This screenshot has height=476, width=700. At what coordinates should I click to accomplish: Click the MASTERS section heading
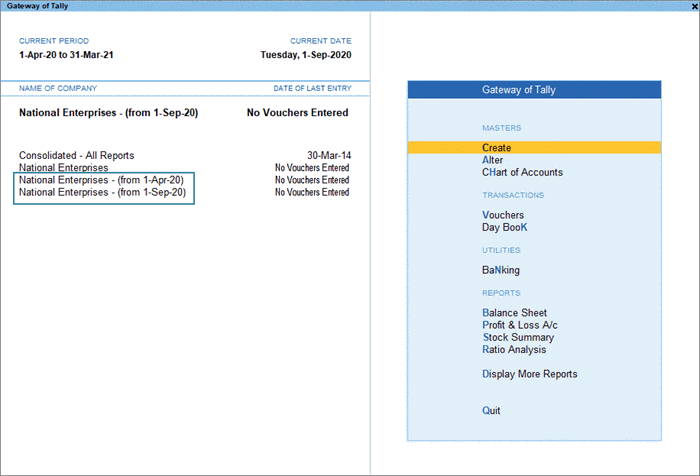tap(501, 128)
